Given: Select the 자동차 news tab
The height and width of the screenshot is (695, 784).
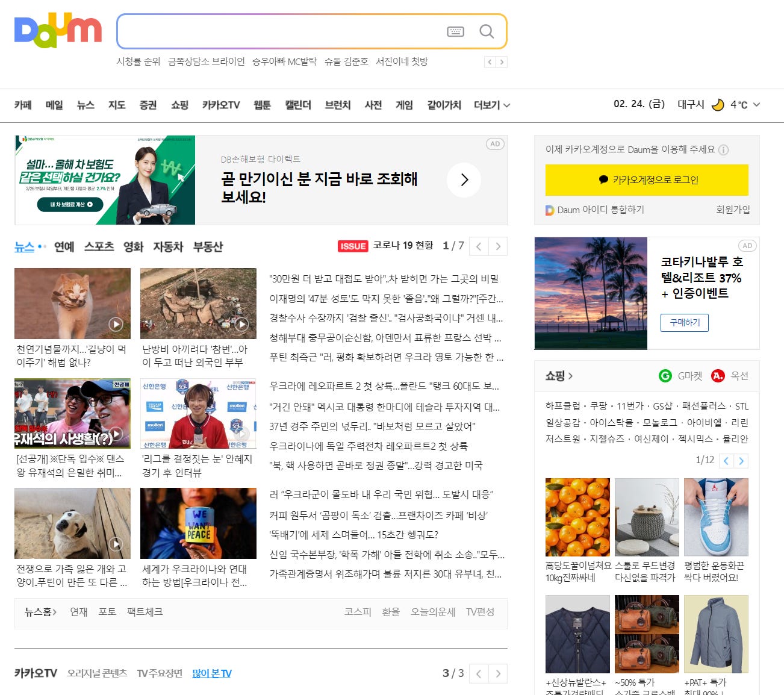Looking at the screenshot, I should (x=168, y=246).
